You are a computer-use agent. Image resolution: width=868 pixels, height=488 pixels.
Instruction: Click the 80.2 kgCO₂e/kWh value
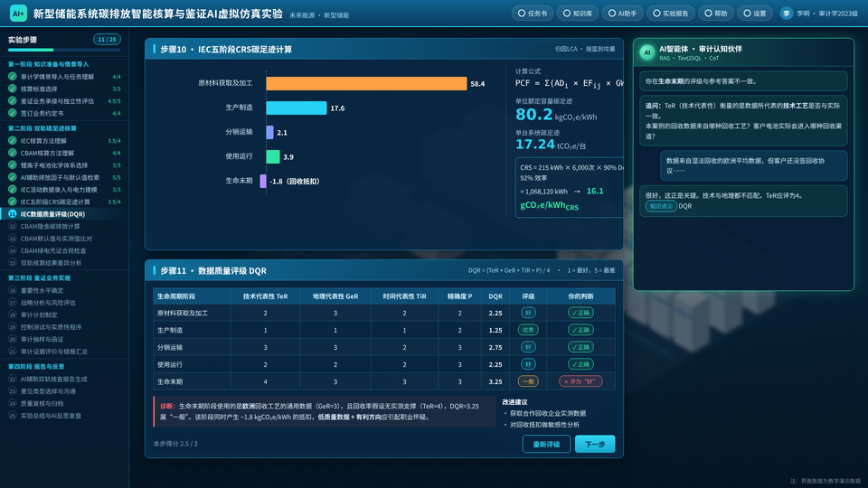pos(556,115)
